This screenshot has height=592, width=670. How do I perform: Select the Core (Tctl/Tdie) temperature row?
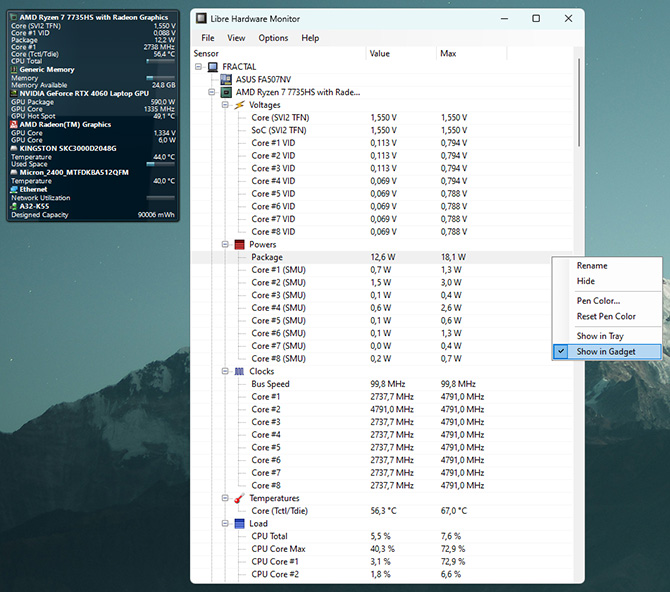coord(382,511)
